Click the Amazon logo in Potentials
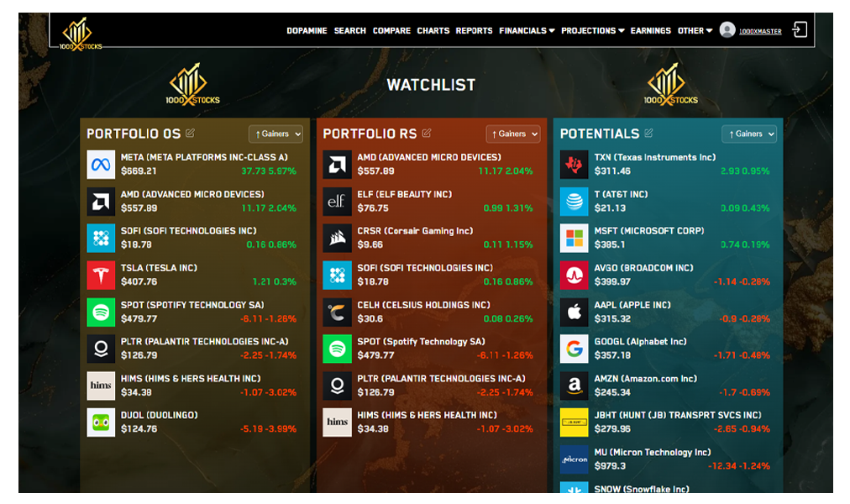Viewport: 850px width, 504px height. tap(574, 386)
